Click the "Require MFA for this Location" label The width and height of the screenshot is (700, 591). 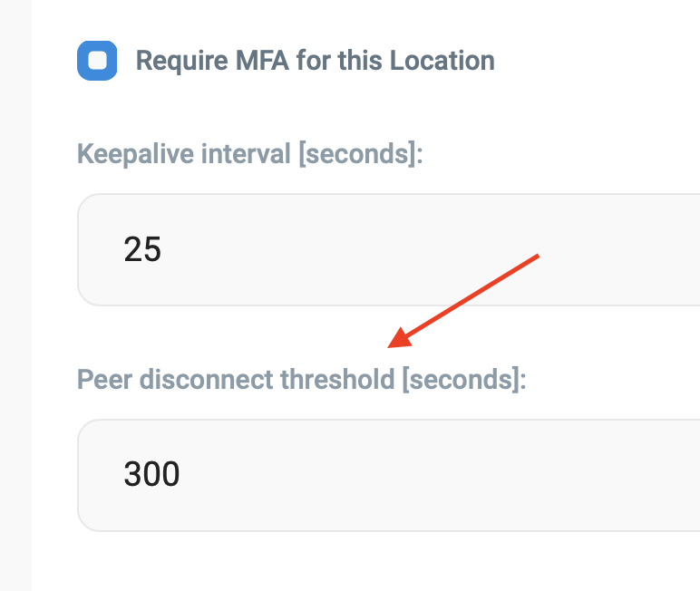click(315, 61)
